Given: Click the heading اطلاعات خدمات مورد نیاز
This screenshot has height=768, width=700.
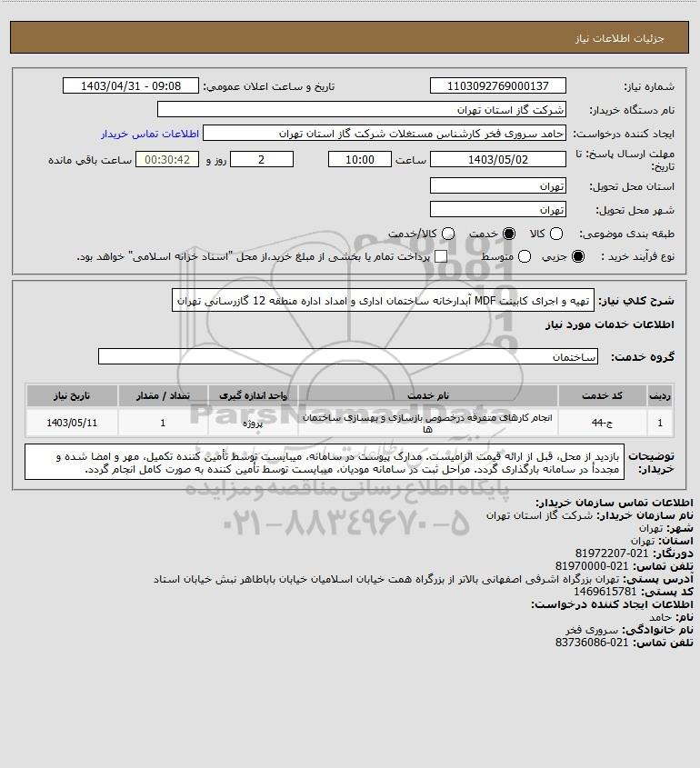Looking at the screenshot, I should 610,324.
